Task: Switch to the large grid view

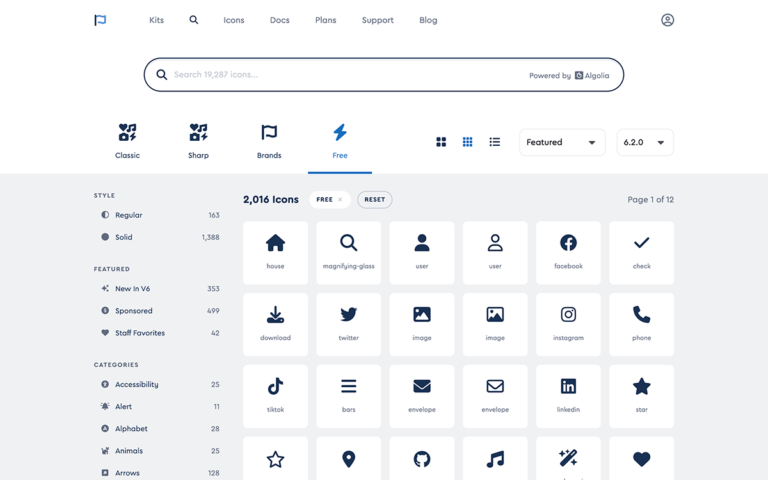Action: point(441,142)
